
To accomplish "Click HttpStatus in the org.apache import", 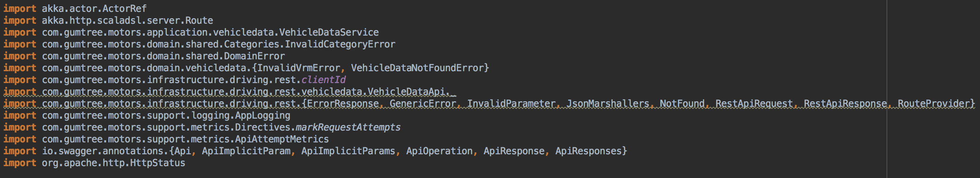I will pyautogui.click(x=158, y=163).
